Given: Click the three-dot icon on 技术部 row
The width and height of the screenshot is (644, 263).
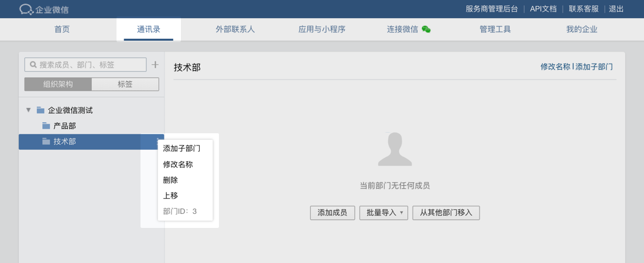Looking at the screenshot, I should [x=157, y=141].
